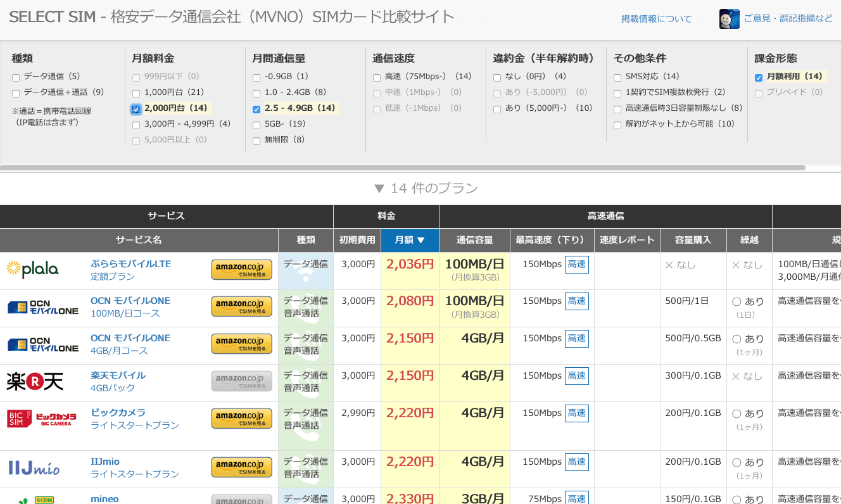This screenshot has width=841, height=504.
Task: Click the Amazon button for ビックカメラ
Action: [242, 419]
